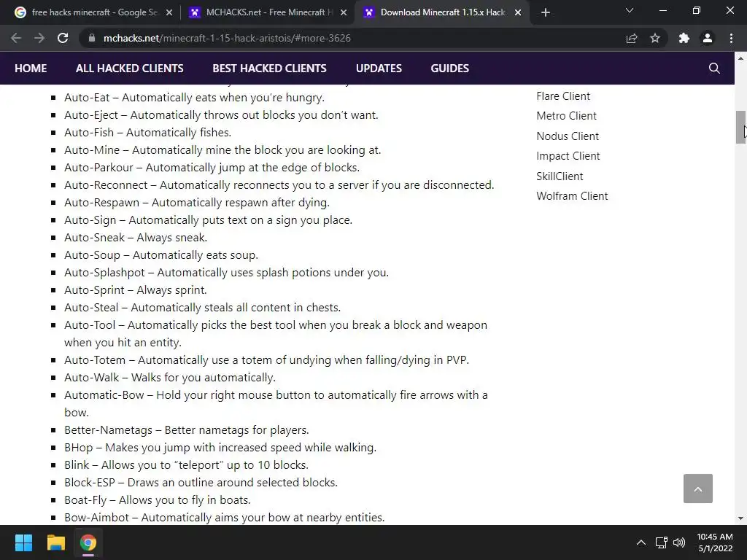Open the UPDATES menu item

pos(379,68)
